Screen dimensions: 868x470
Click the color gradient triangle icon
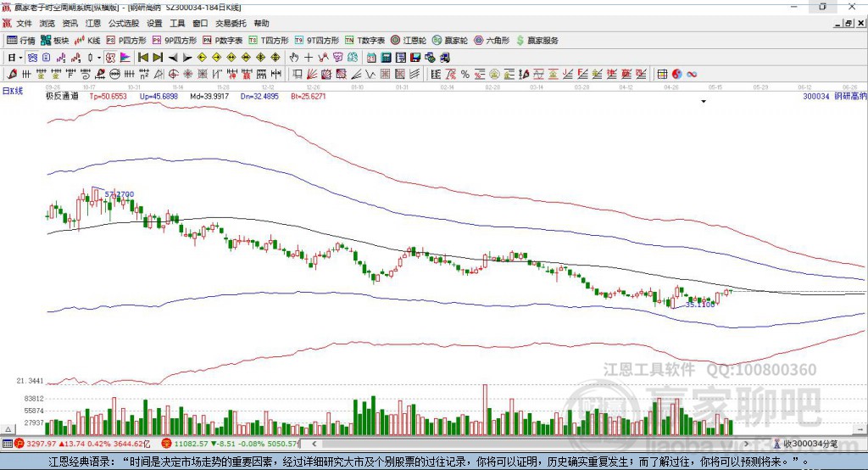click(x=125, y=58)
